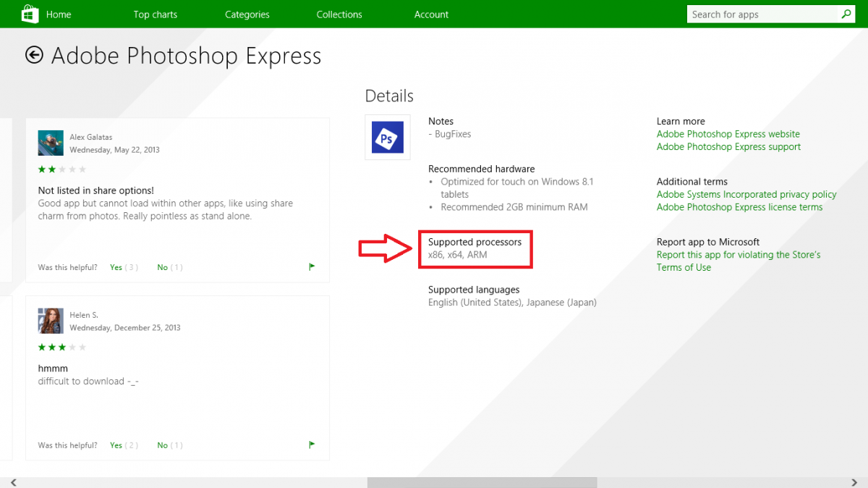
Task: Click the reviewer name Alex Galatas
Action: coord(91,137)
